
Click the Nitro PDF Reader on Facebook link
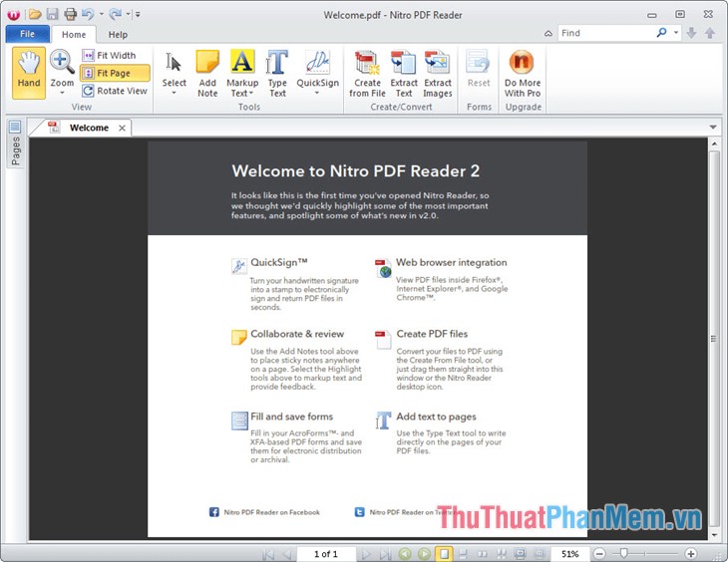271,512
